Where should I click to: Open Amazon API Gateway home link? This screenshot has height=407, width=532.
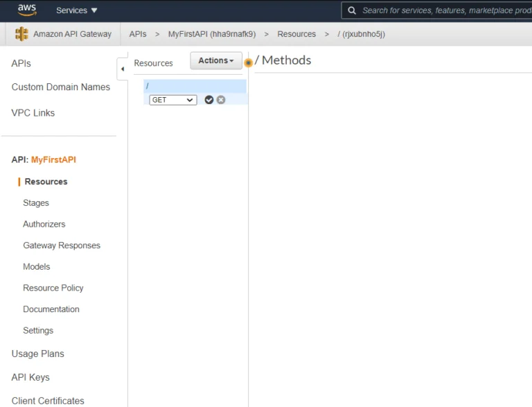(72, 34)
